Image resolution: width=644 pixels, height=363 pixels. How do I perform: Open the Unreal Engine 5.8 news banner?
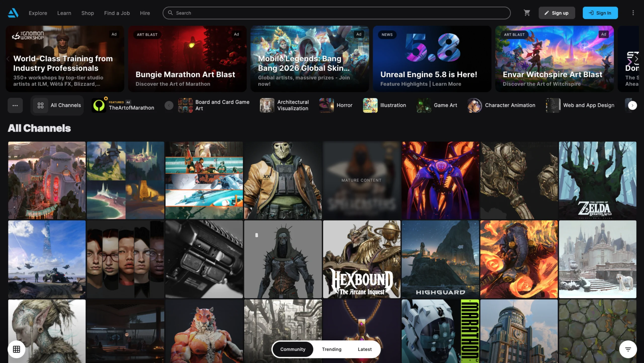point(432,59)
